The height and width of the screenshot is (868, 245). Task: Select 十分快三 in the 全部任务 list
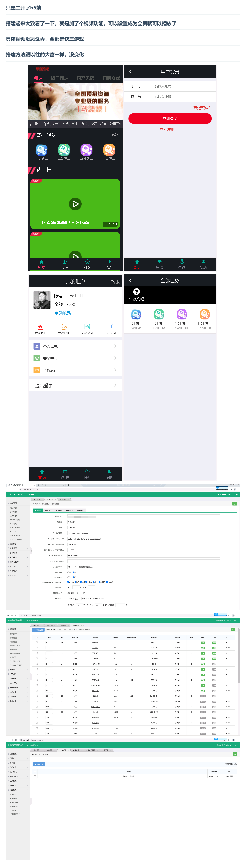tap(204, 318)
